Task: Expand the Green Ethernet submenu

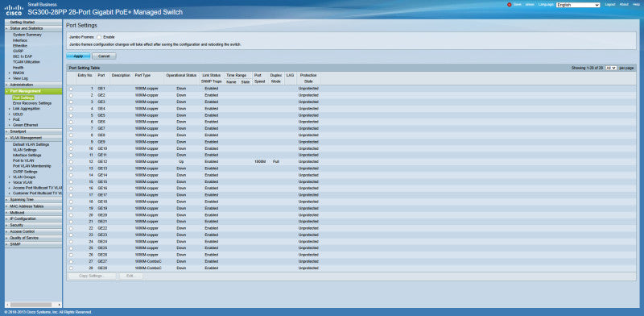Action: tap(26, 125)
